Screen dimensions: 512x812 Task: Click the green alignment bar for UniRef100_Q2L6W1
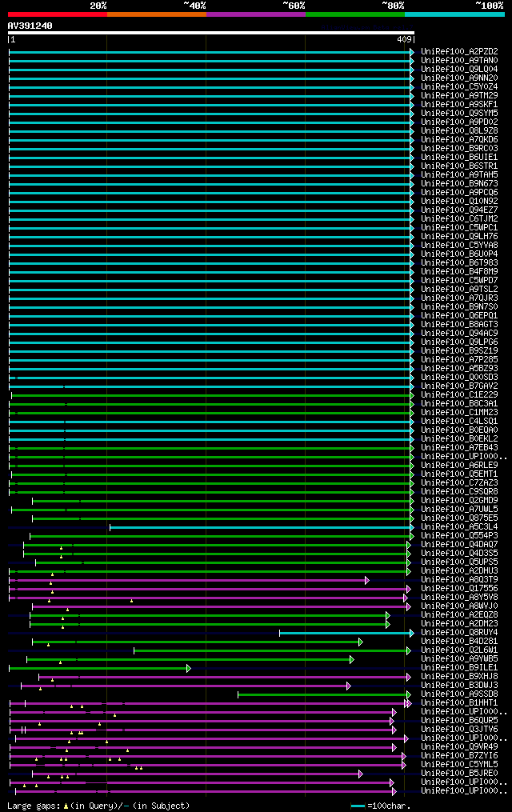270,651
